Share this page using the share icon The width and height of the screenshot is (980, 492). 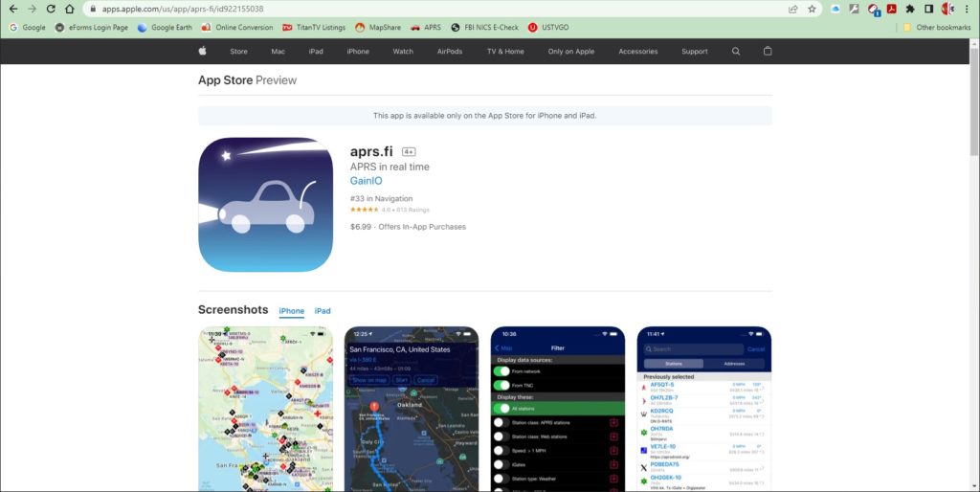[793, 9]
